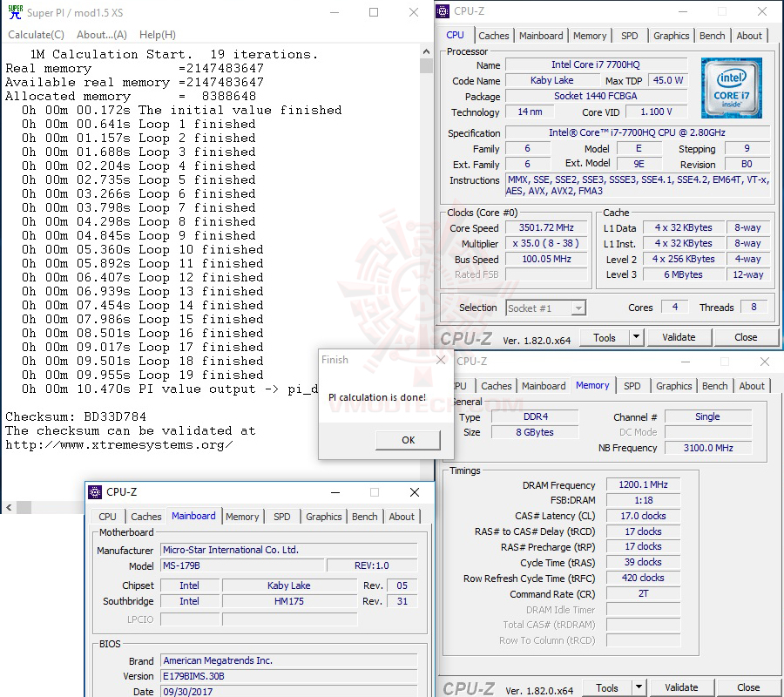784x697 pixels.
Task: Open the Calculate menu in Super PI
Action: click(36, 34)
